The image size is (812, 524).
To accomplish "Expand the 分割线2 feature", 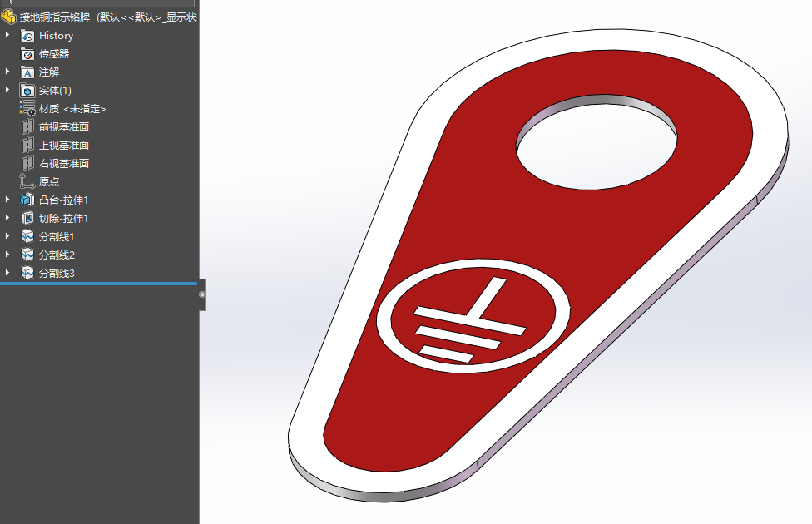I will 7,255.
